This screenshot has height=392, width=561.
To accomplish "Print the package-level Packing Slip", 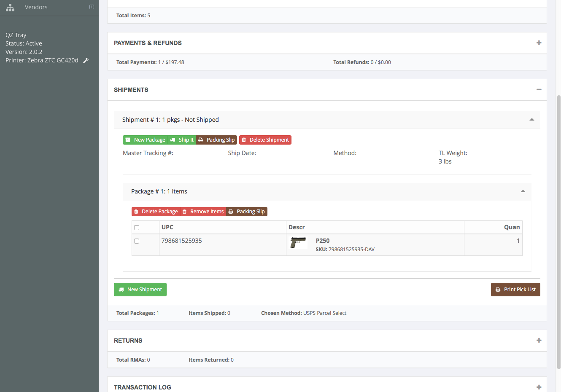I will (247, 212).
